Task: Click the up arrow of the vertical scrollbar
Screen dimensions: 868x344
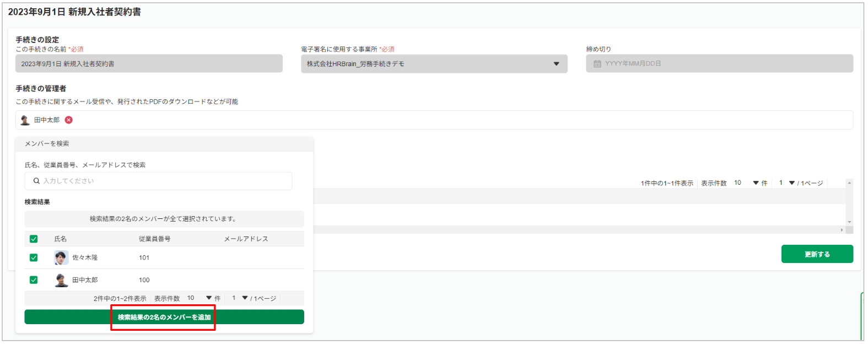Action: [x=849, y=182]
